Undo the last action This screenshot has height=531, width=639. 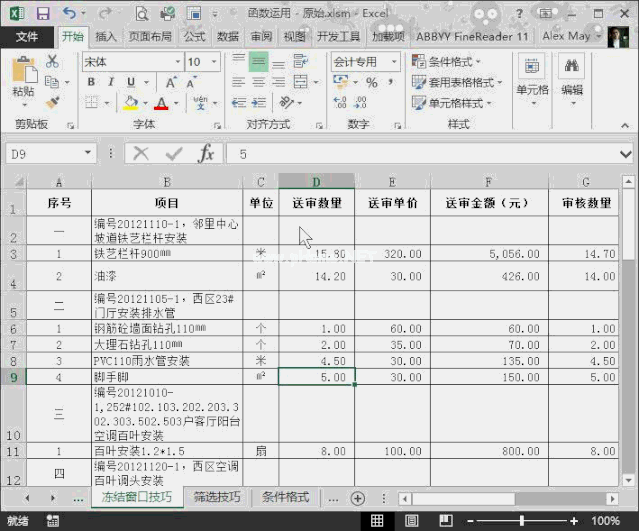(x=69, y=13)
